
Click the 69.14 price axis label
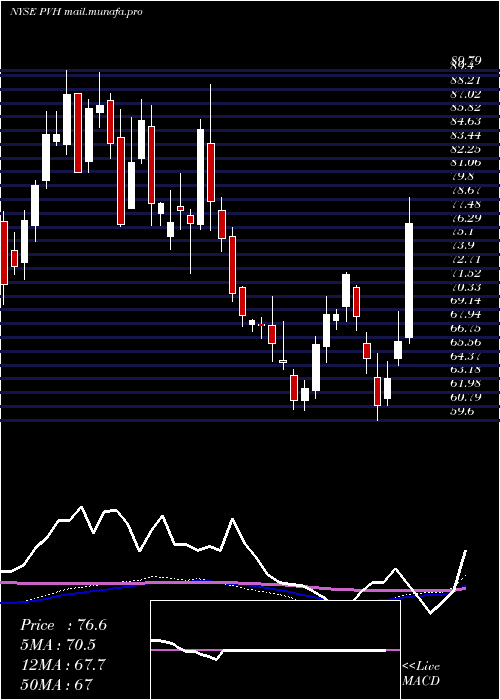pyautogui.click(x=465, y=300)
